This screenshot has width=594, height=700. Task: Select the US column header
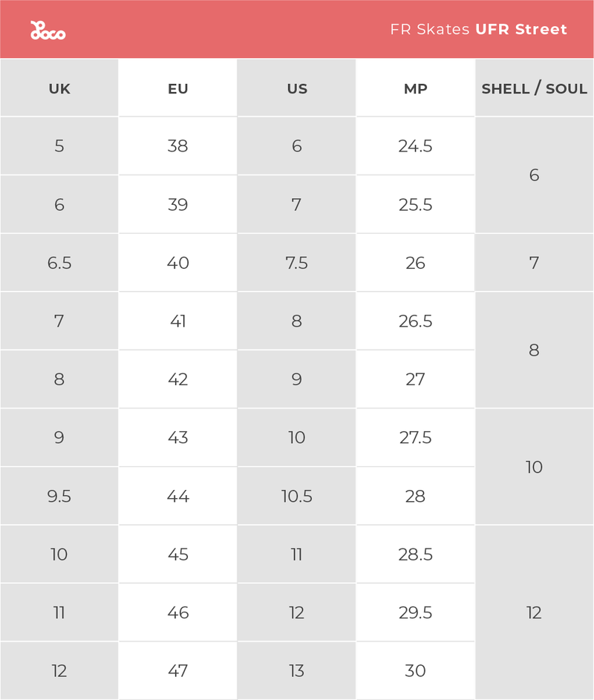click(x=297, y=88)
